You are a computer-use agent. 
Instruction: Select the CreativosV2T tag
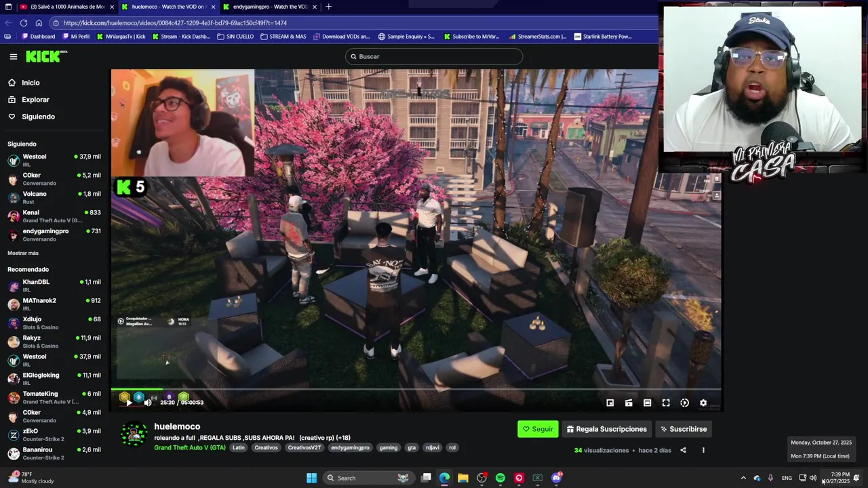304,447
